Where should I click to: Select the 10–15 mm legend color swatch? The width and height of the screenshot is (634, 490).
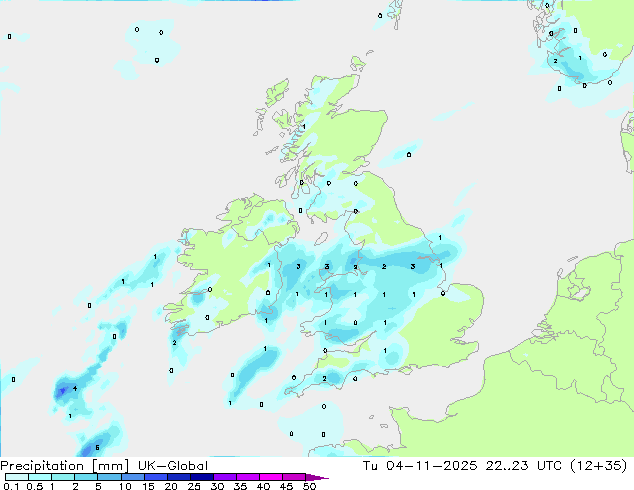coord(132,477)
